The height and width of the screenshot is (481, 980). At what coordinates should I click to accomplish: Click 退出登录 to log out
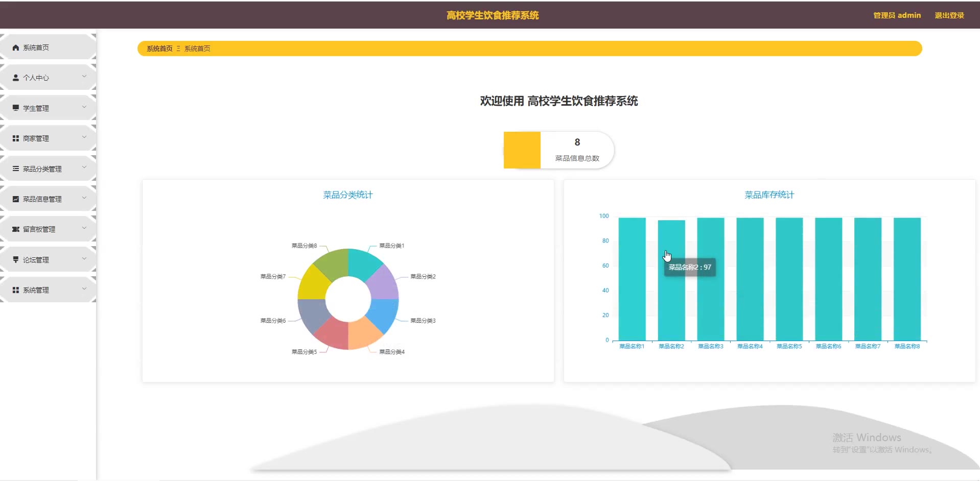tap(949, 15)
